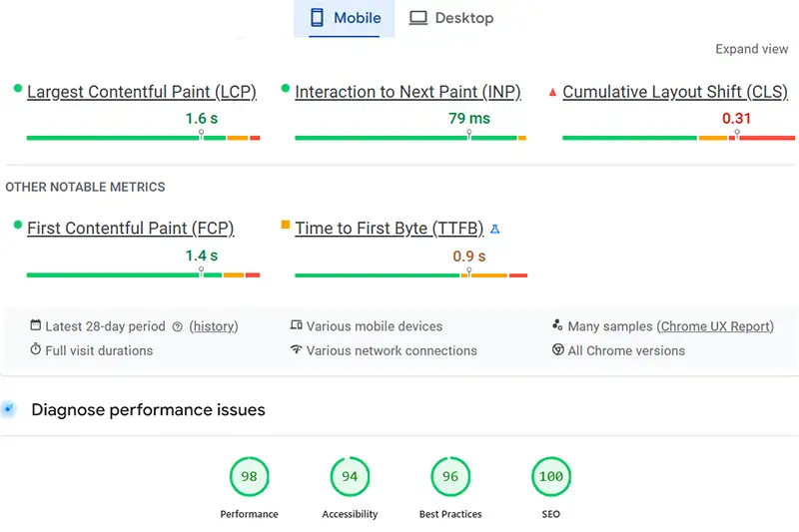Open Interaction to Next Paint (INP) link

coord(409,92)
